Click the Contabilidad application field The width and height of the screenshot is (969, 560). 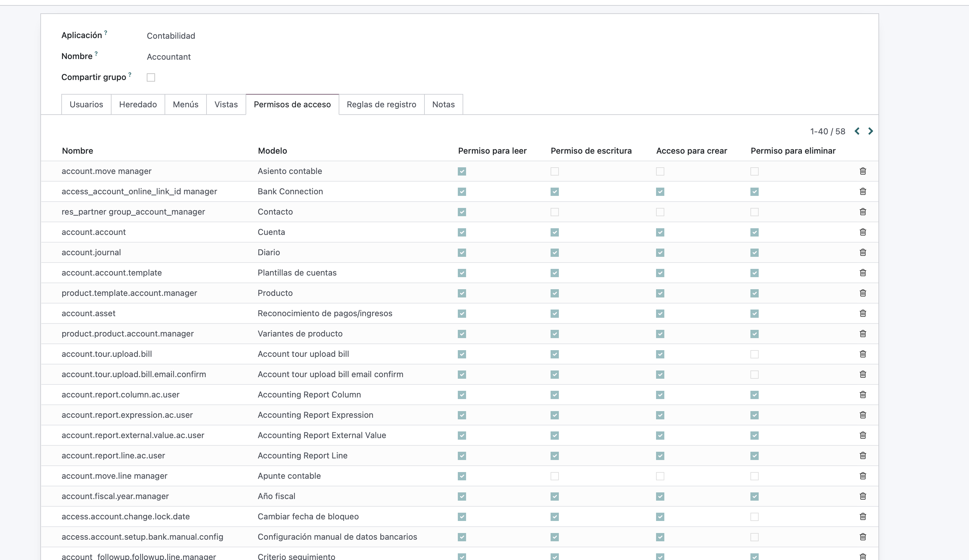coord(171,36)
